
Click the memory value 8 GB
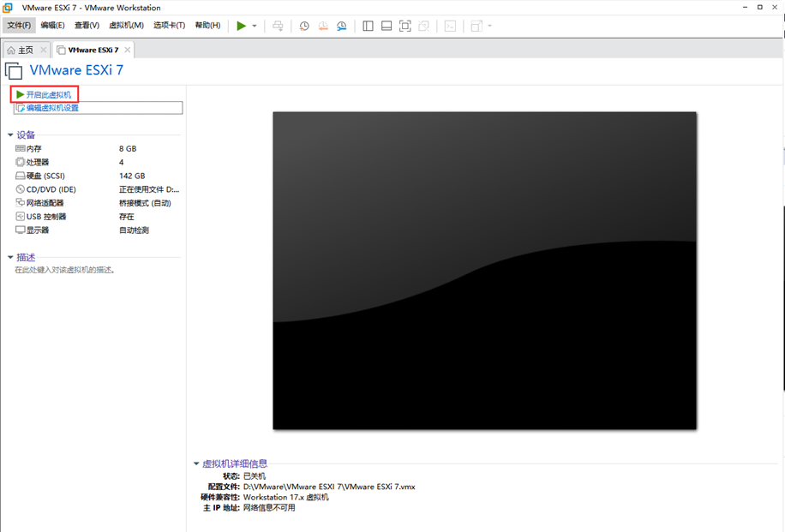click(128, 149)
